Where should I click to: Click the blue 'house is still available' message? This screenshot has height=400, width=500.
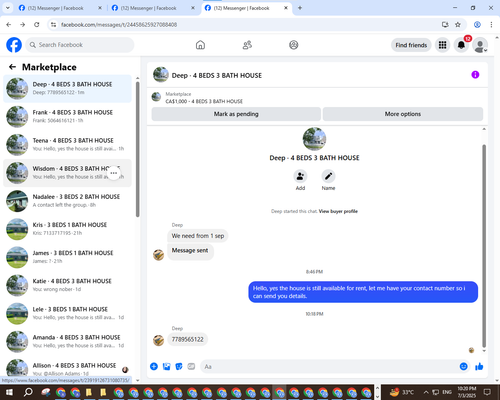(x=363, y=292)
